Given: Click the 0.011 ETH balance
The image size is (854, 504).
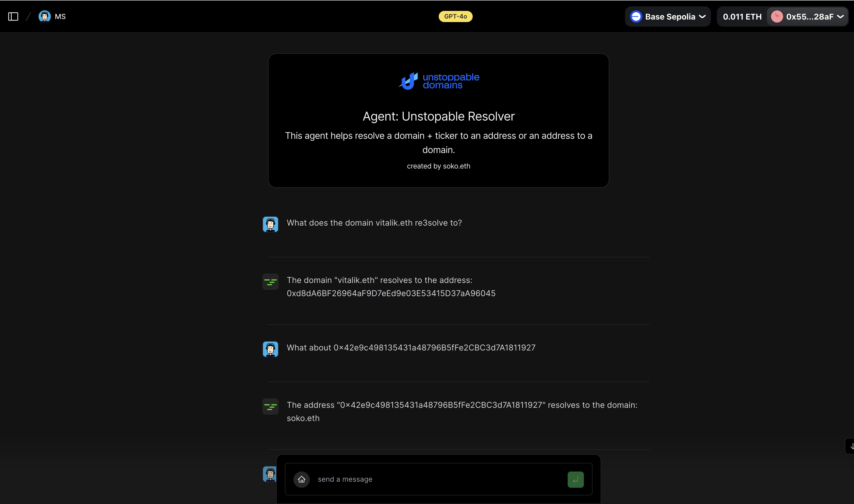Looking at the screenshot, I should [x=742, y=17].
